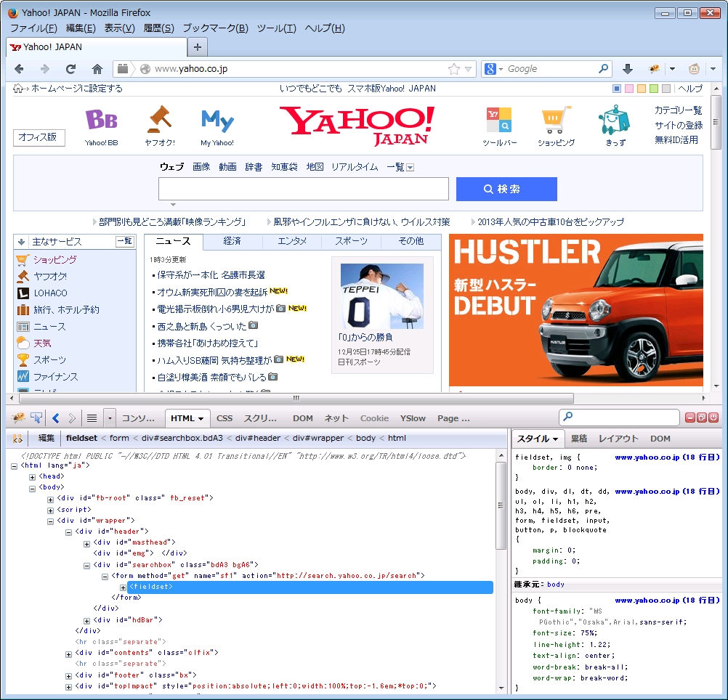Click the break on mutate icon beside 編集

(17, 439)
